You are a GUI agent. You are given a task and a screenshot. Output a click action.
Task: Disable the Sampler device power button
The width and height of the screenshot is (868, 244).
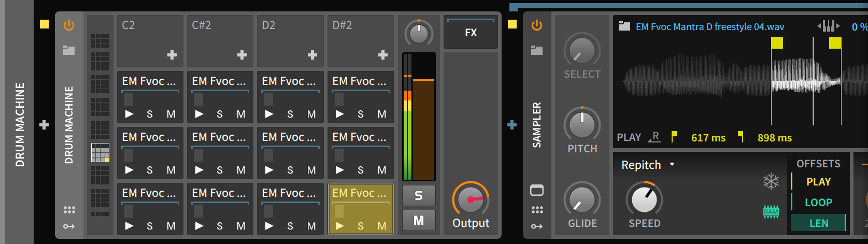537,25
